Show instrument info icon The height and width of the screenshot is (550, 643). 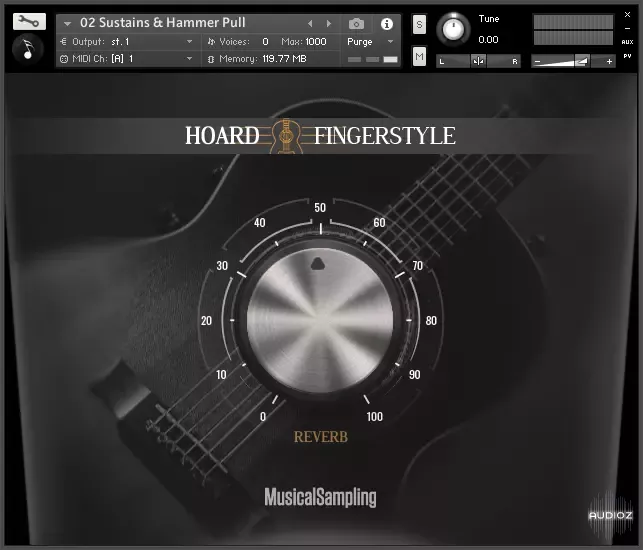click(x=386, y=24)
